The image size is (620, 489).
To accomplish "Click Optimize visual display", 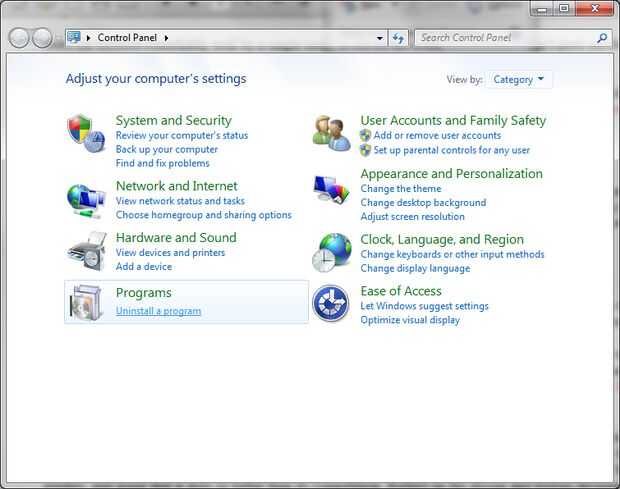I will point(410,320).
